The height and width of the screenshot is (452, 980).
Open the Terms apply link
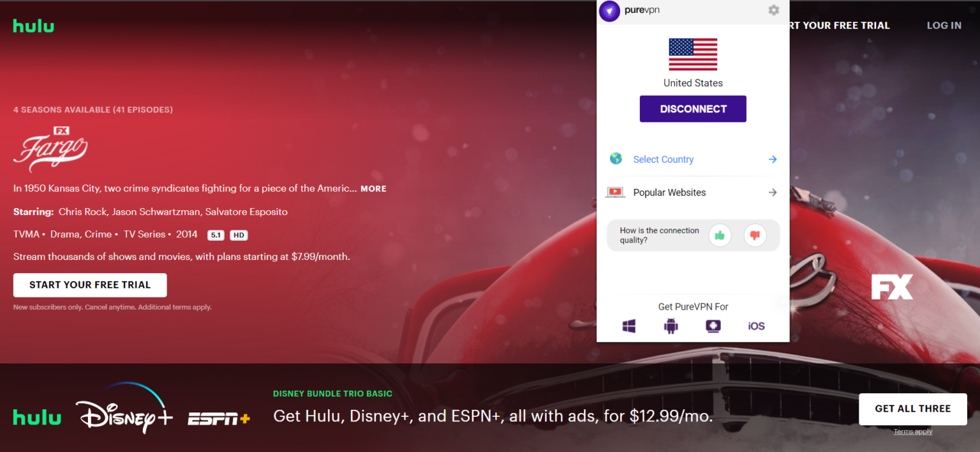tap(912, 432)
